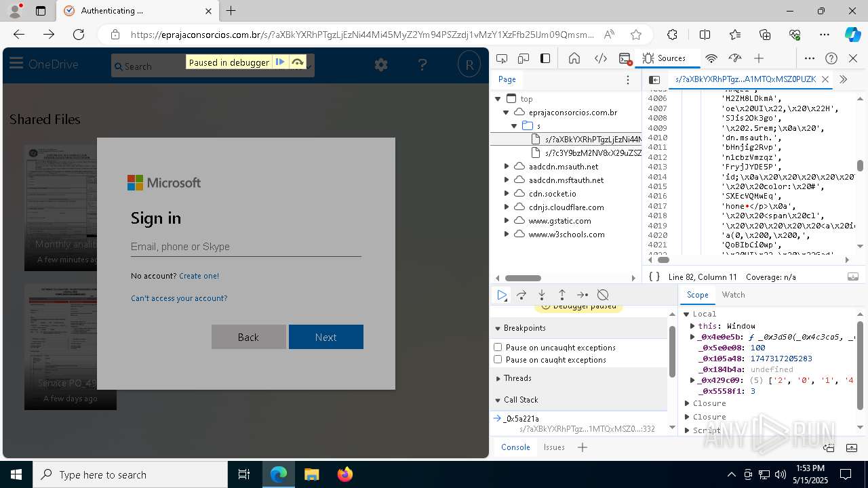Open DevTools customize three-dot menu
Image resolution: width=868 pixels, height=488 pixels.
[810, 59]
